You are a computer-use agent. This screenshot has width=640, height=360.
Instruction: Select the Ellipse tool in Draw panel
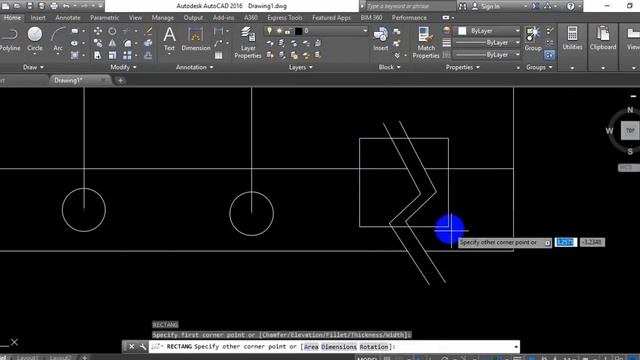pos(75,43)
